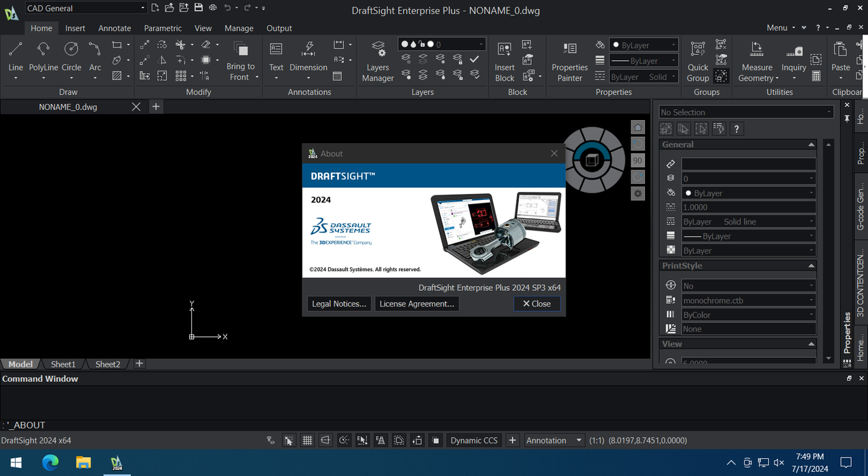Image resolution: width=868 pixels, height=476 pixels.
Task: Click the Quick Group icon
Action: pyautogui.click(x=698, y=49)
